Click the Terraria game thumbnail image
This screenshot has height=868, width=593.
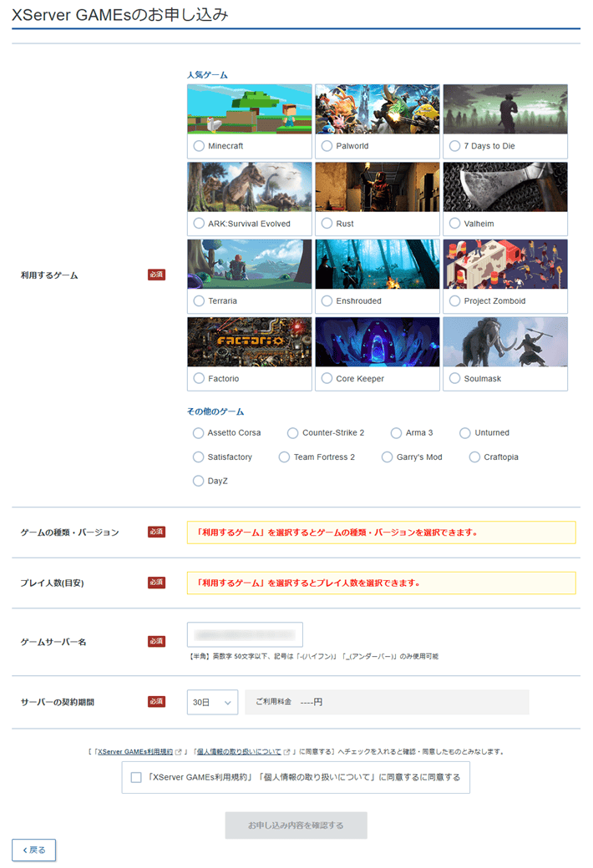[250, 264]
